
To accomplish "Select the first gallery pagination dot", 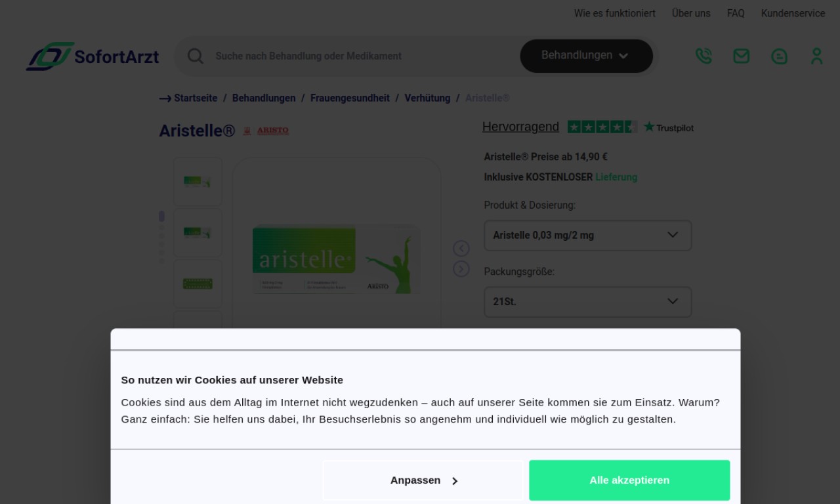I will click(162, 217).
